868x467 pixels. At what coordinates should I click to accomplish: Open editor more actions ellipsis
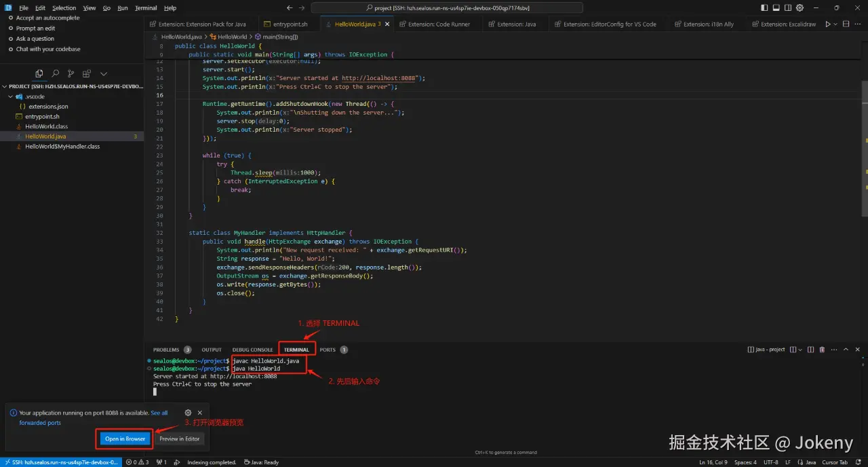pos(859,24)
